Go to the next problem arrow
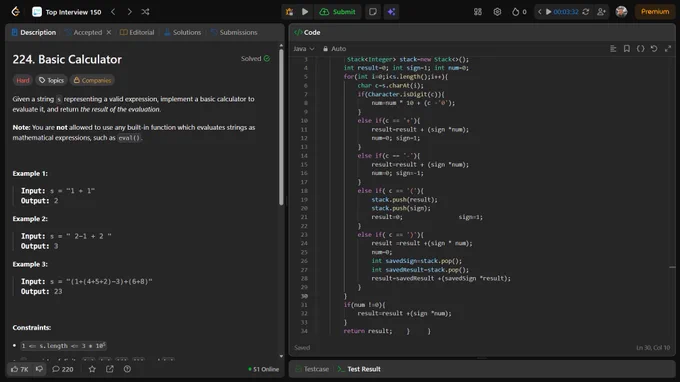This screenshot has height=382, width=680. coord(129,12)
